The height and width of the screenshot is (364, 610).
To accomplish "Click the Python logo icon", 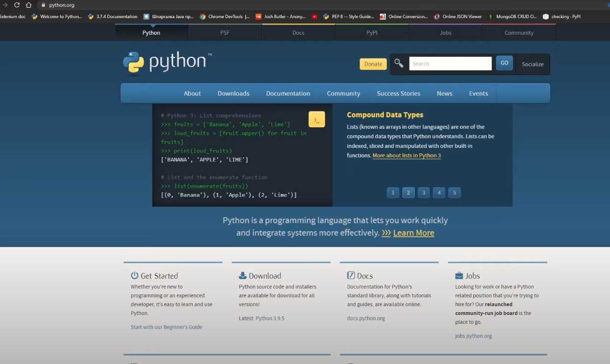I will 132,63.
